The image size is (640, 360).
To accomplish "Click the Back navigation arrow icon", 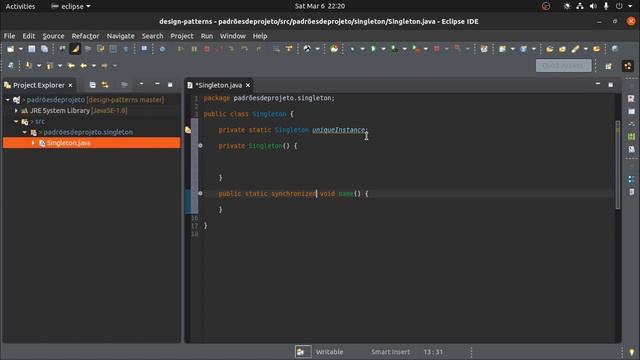I will coord(84,65).
